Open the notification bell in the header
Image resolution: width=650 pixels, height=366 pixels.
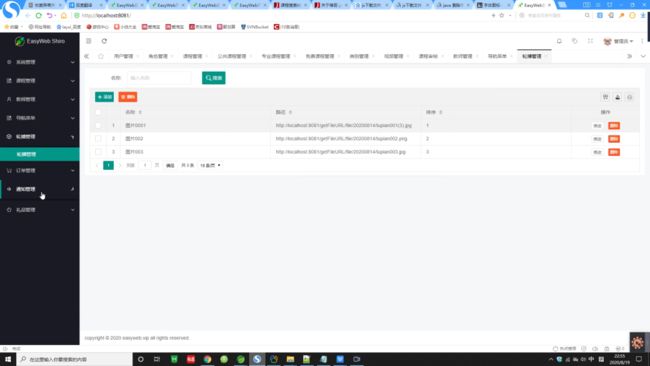tap(559, 41)
